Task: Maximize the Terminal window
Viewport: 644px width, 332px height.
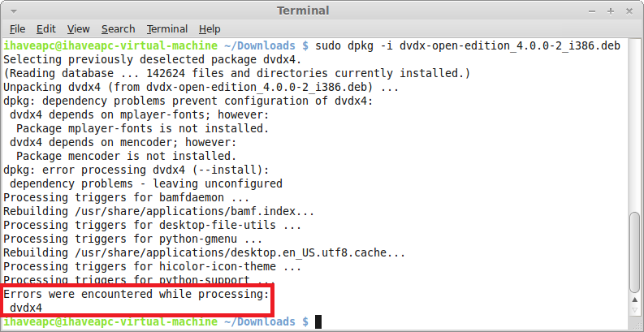Action: coord(611,11)
